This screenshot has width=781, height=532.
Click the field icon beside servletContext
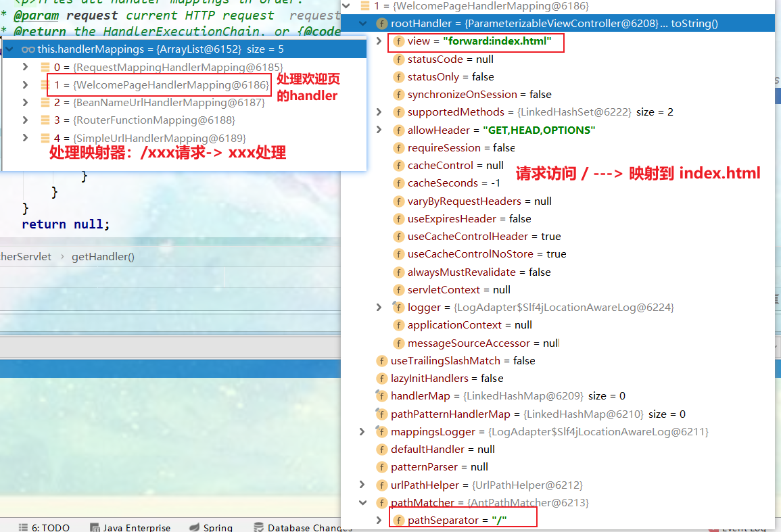(x=398, y=289)
